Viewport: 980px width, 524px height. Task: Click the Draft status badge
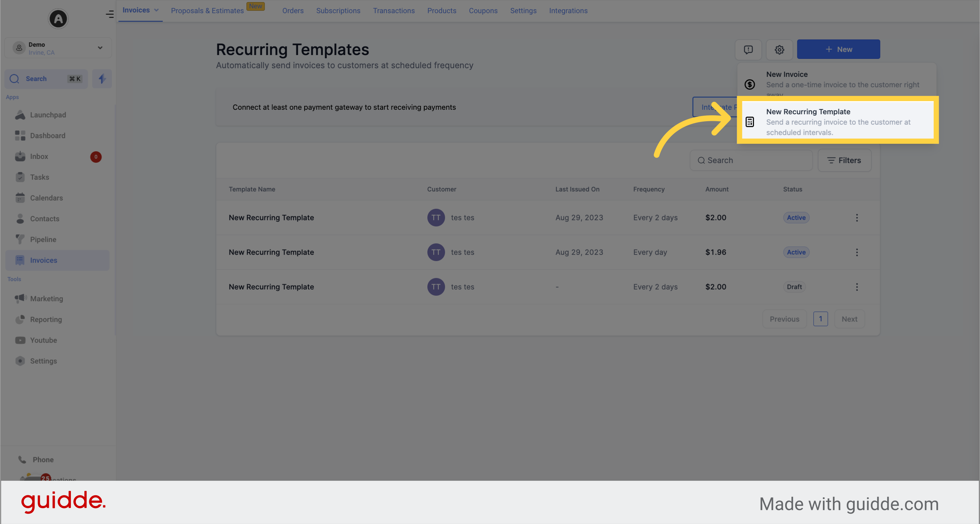794,287
